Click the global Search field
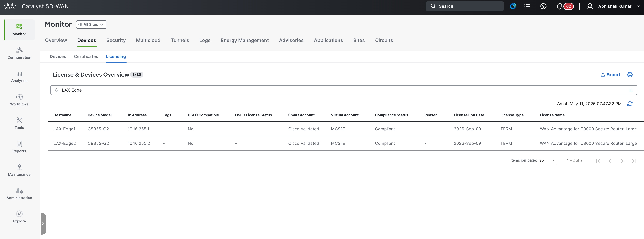 tap(465, 6)
